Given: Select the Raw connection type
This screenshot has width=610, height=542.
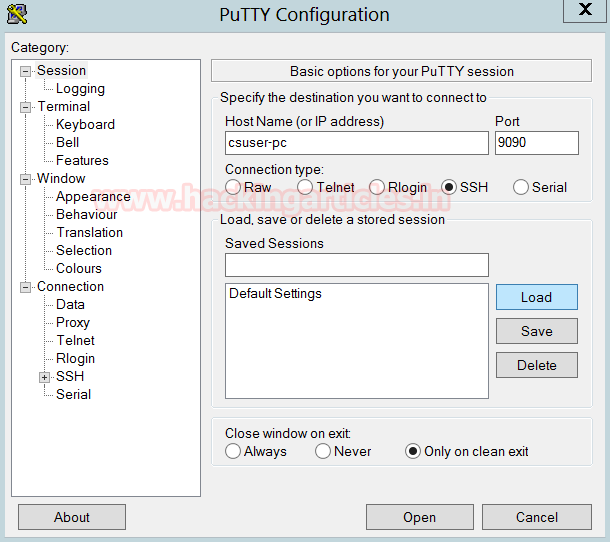Looking at the screenshot, I should pos(233,187).
